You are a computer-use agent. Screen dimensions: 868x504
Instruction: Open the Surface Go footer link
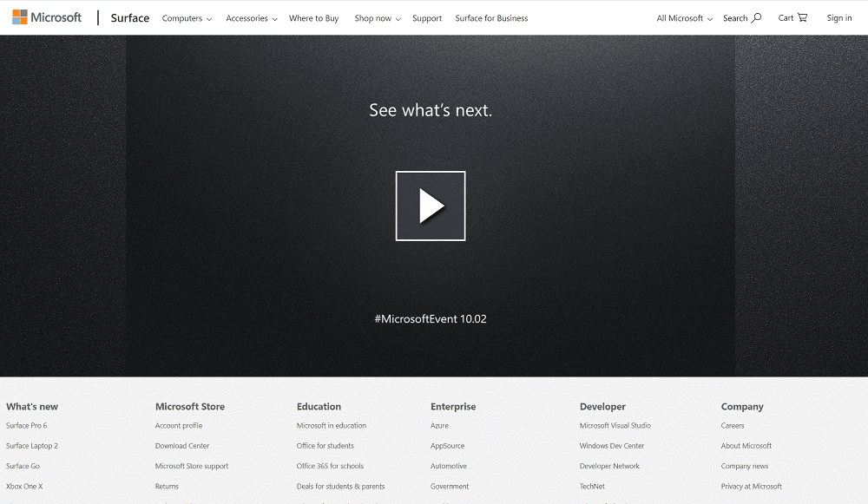[23, 466]
